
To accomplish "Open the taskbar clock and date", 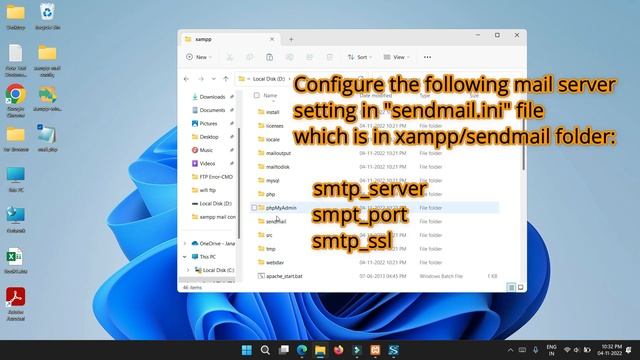I will pyautogui.click(x=610, y=350).
